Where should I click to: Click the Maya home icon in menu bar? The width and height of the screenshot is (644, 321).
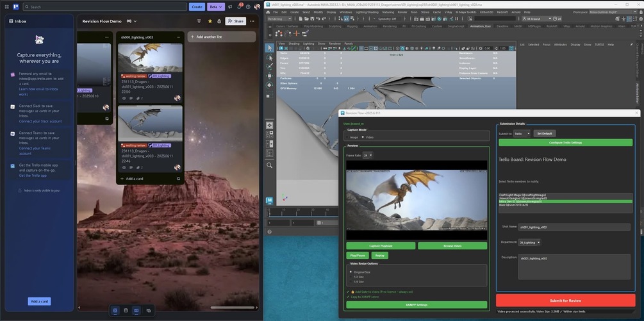268,12
